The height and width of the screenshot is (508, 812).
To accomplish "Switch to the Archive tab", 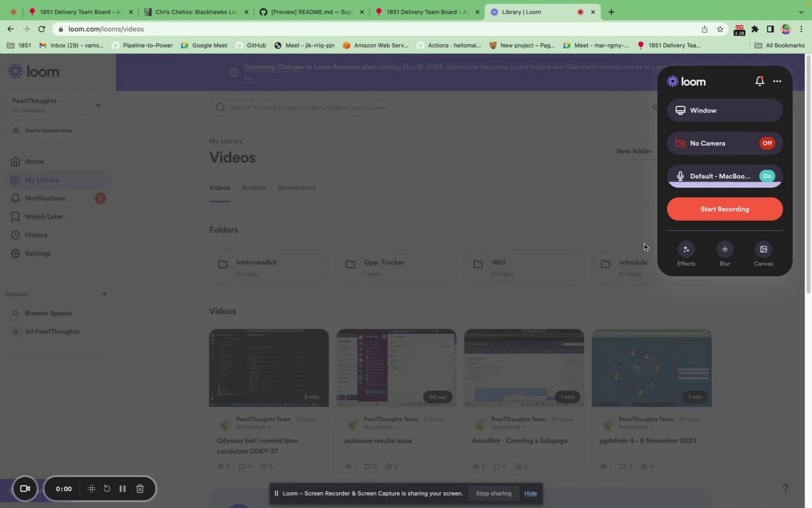I will (254, 187).
